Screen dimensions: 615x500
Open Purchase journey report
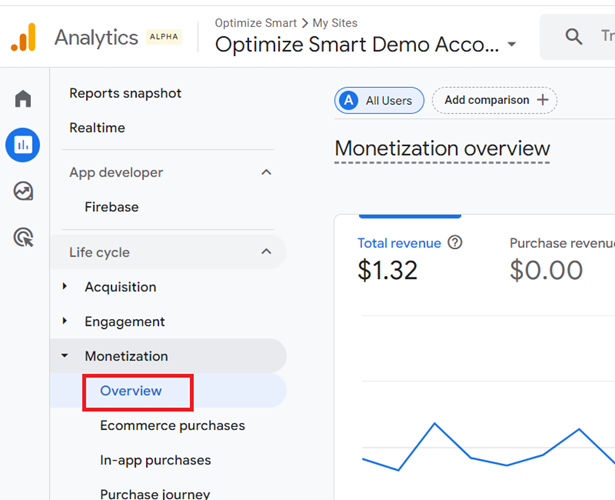click(155, 494)
